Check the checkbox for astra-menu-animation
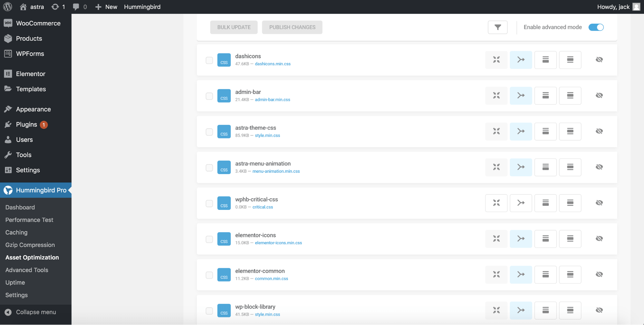This screenshot has width=644, height=325. [x=209, y=167]
